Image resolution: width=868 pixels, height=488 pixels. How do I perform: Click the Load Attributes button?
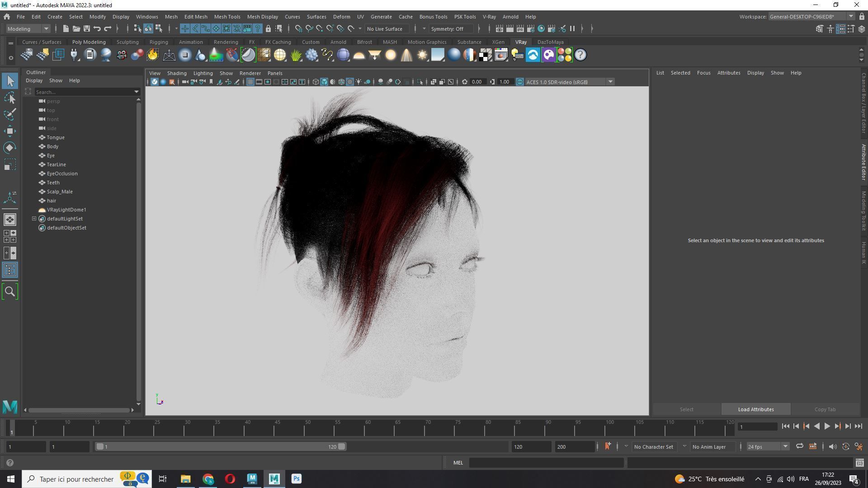pyautogui.click(x=756, y=409)
